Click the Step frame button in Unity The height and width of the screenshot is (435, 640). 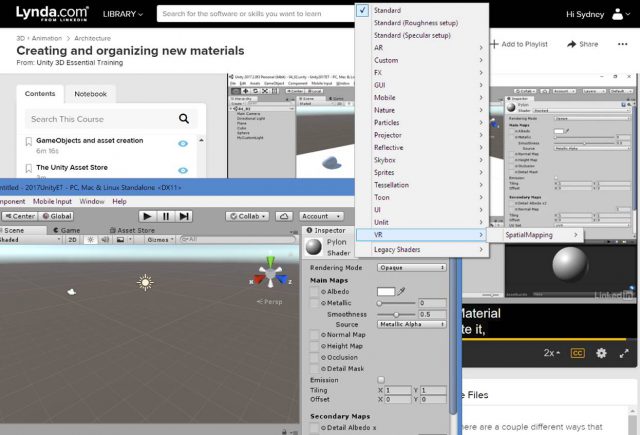click(184, 216)
